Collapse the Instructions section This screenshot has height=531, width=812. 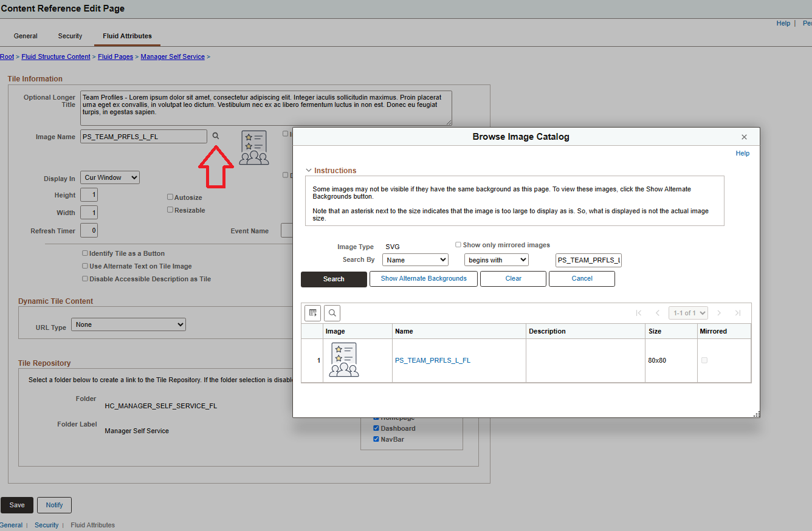[x=309, y=171]
